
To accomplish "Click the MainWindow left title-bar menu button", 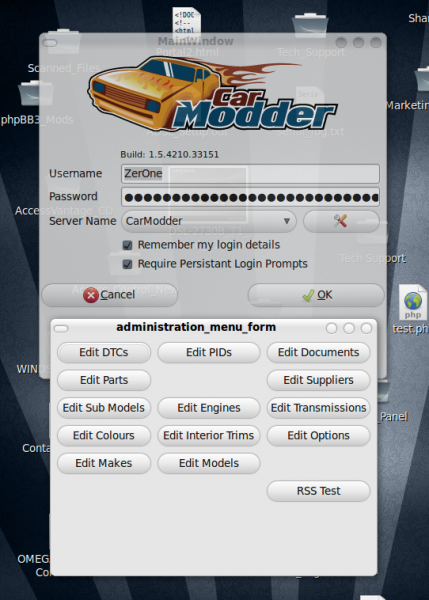I will pyautogui.click(x=50, y=43).
